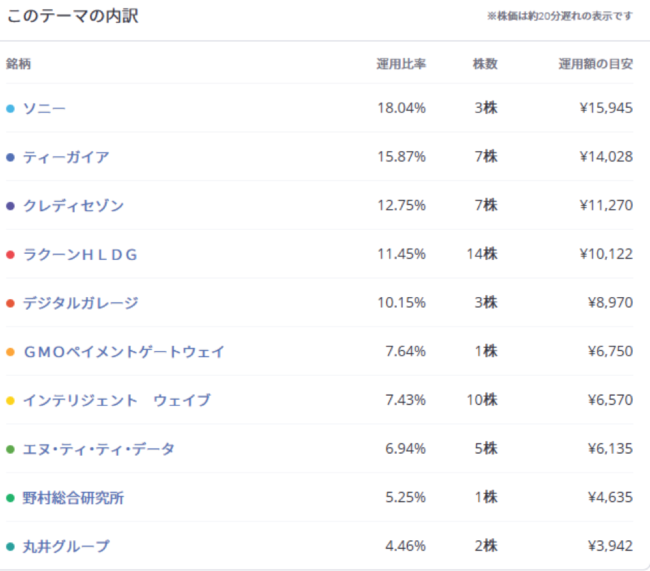This screenshot has height=571, width=650.
Task: Open the ティーガイア stock link
Action: (66, 157)
